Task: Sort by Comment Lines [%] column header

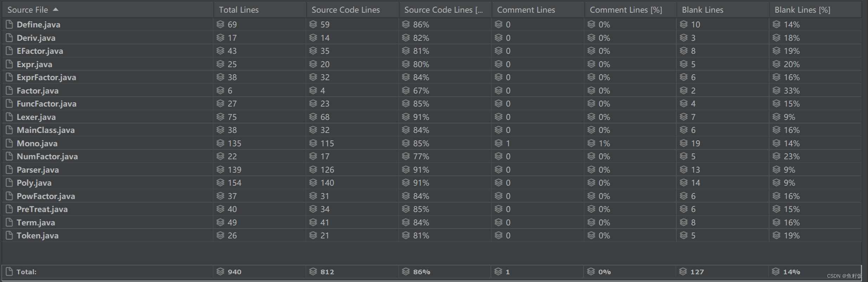Action: click(631, 10)
